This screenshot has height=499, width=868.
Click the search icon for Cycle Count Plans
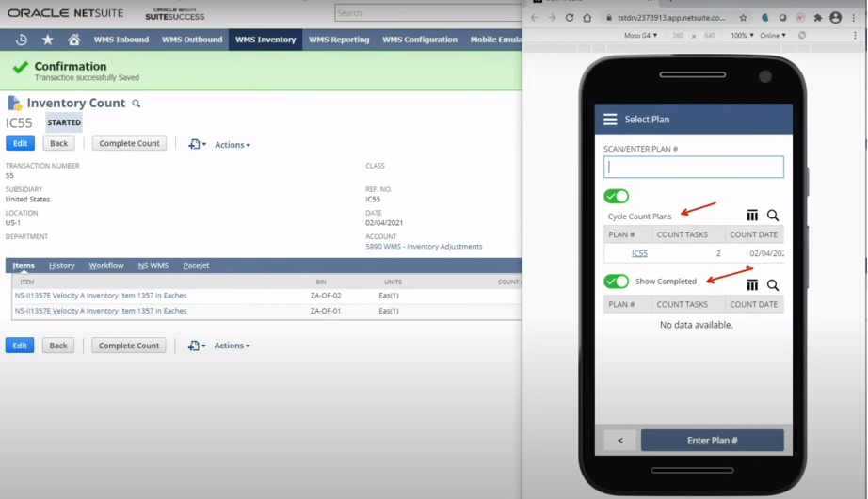[773, 216]
